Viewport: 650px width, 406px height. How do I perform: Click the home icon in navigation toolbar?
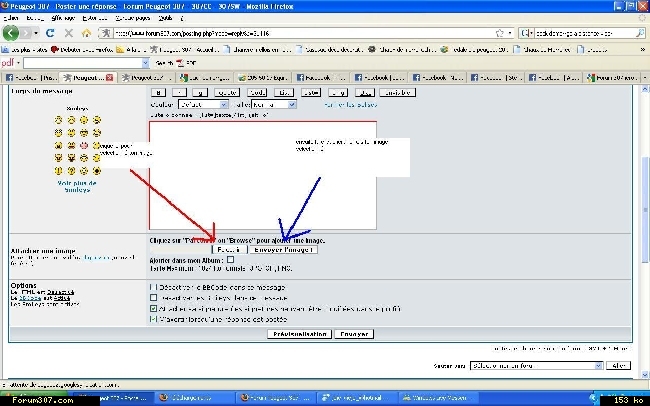pyautogui.click(x=87, y=33)
